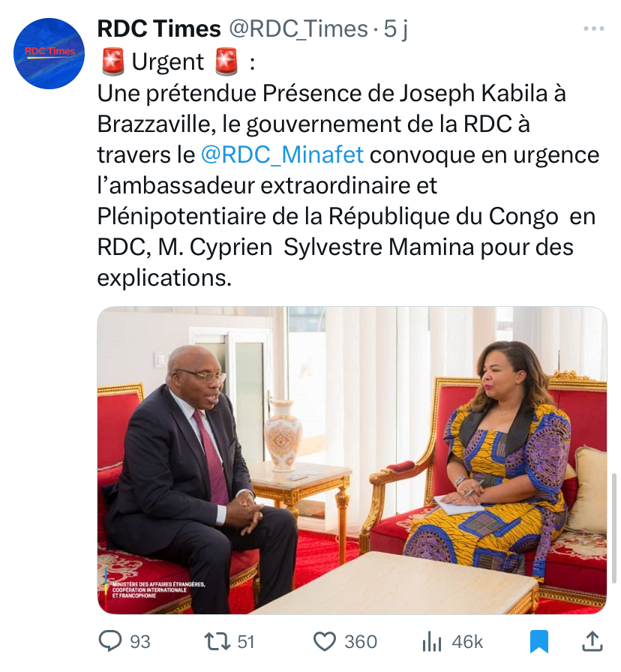Click the 93 replies count
Screen dimensions: 621x672
[x=140, y=642]
